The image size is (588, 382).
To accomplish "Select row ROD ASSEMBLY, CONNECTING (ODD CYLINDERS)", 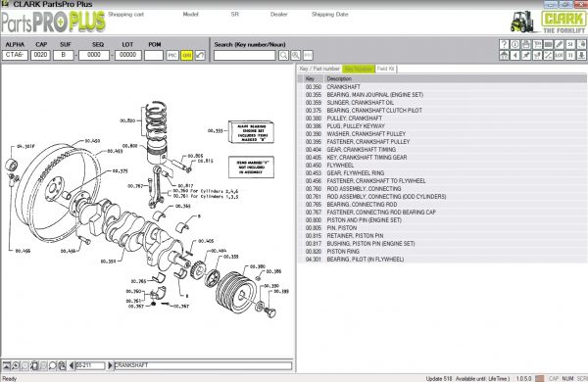I will point(442,197).
